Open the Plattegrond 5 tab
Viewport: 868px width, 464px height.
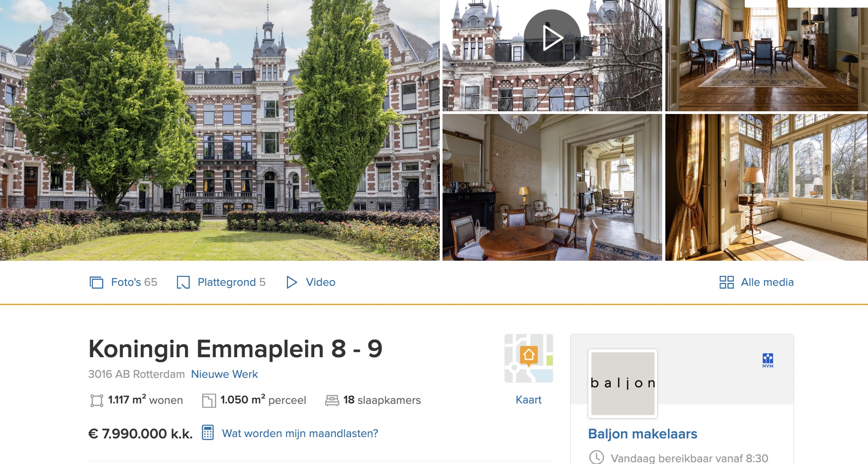pyautogui.click(x=221, y=282)
